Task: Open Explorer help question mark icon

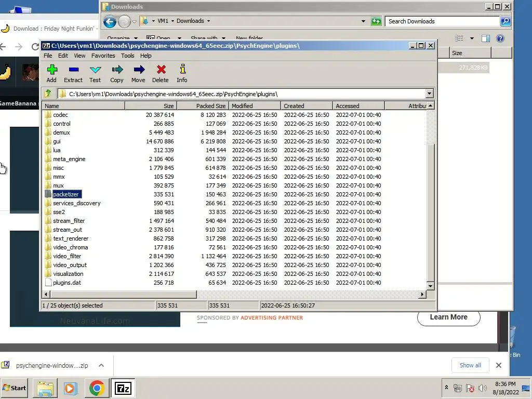Action: [x=500, y=38]
